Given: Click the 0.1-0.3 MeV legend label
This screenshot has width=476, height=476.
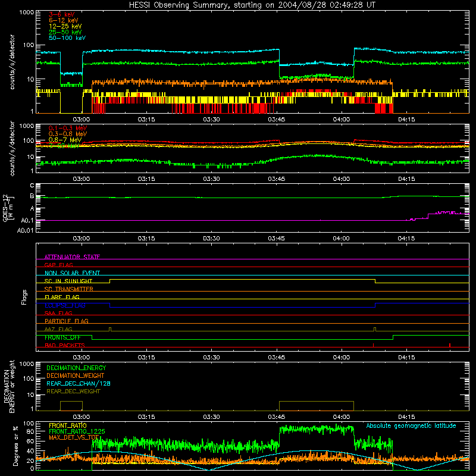Looking at the screenshot, I should click(68, 128).
